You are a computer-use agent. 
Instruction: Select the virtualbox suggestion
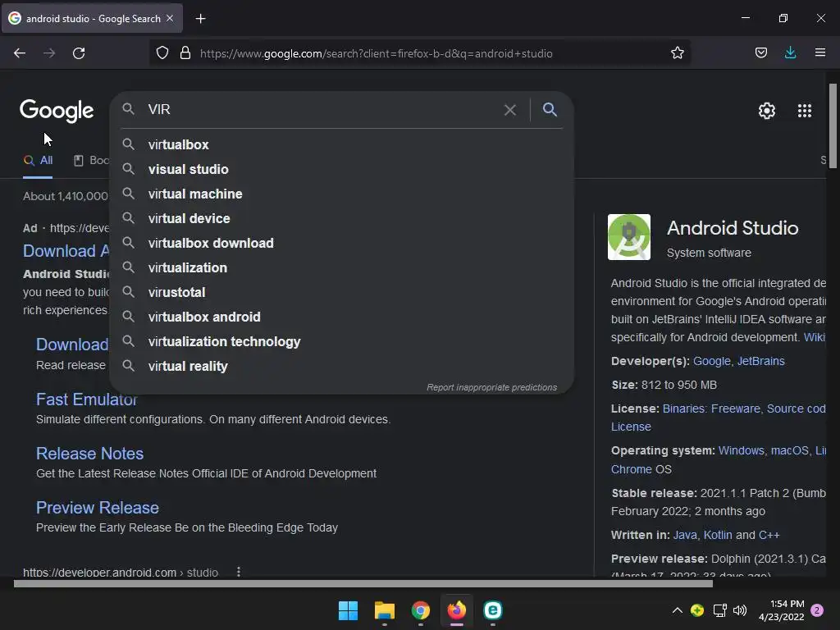pos(341,144)
